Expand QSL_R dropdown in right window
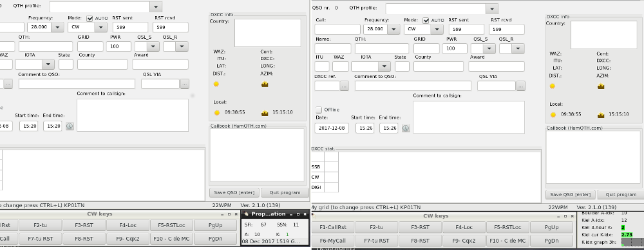This screenshot has height=251, width=644. click(x=518, y=48)
